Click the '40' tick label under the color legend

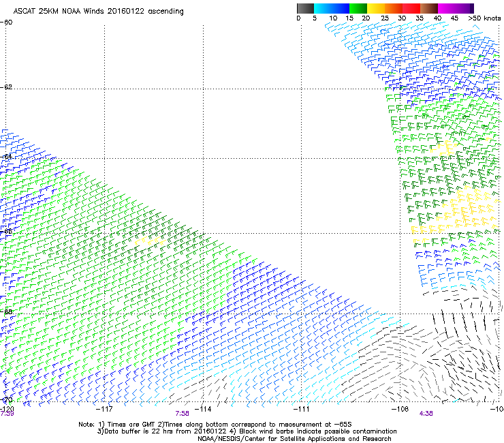[437, 18]
